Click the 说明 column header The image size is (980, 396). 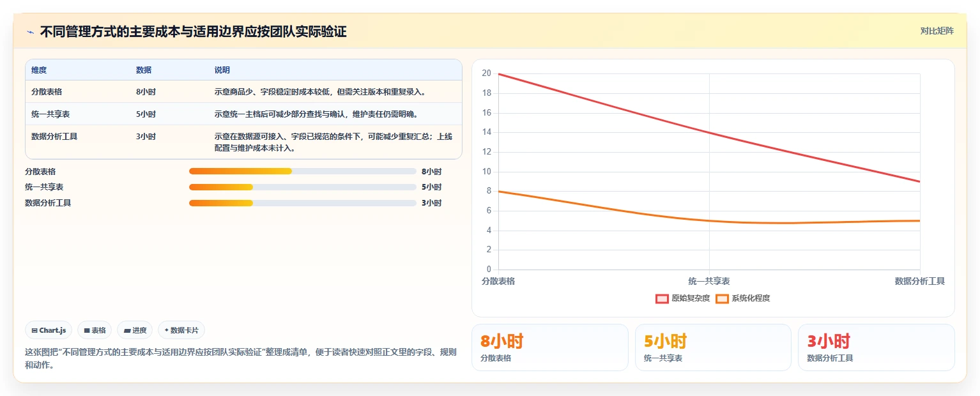click(222, 70)
